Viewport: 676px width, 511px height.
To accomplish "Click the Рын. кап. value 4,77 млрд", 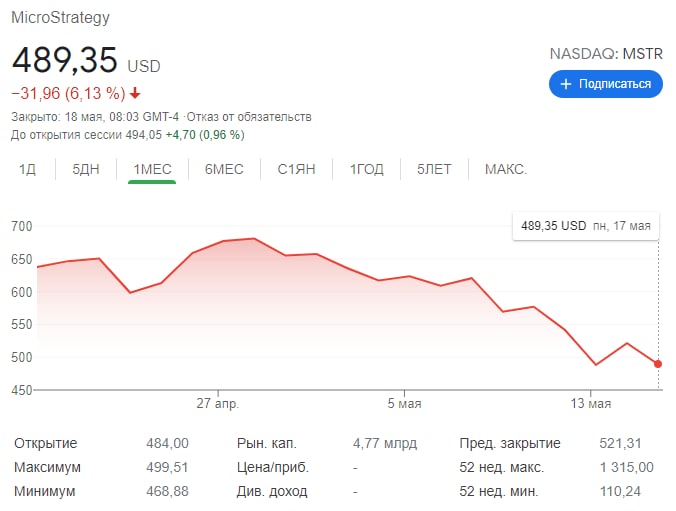I will [x=385, y=443].
